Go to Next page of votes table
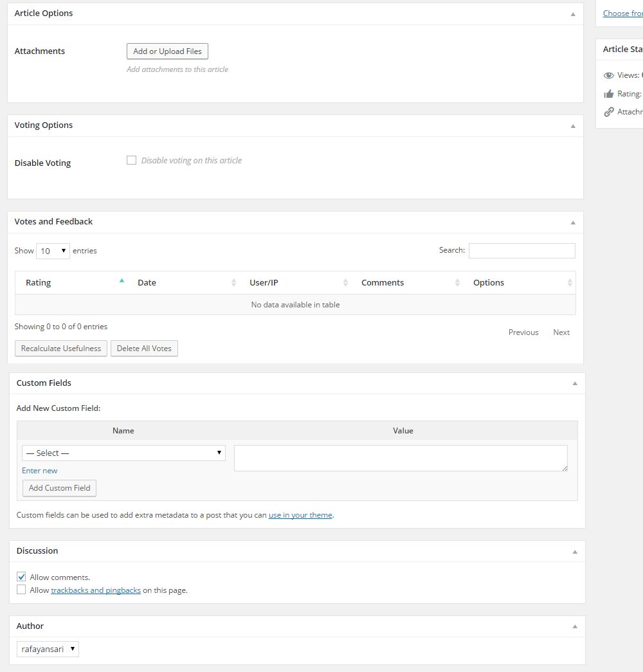Viewport: 643px width, 672px height. tap(561, 332)
